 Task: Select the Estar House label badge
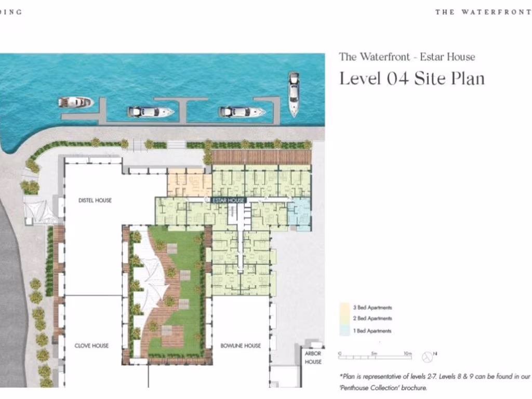(228, 200)
